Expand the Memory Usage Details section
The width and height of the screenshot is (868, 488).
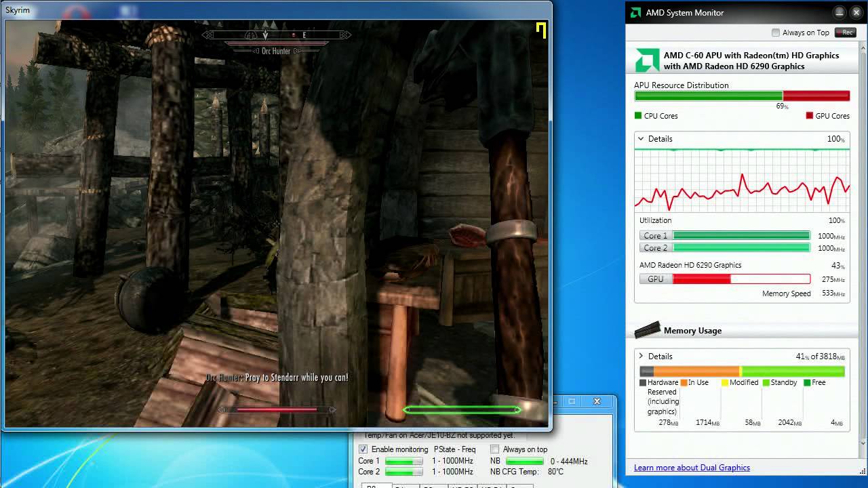click(x=641, y=356)
